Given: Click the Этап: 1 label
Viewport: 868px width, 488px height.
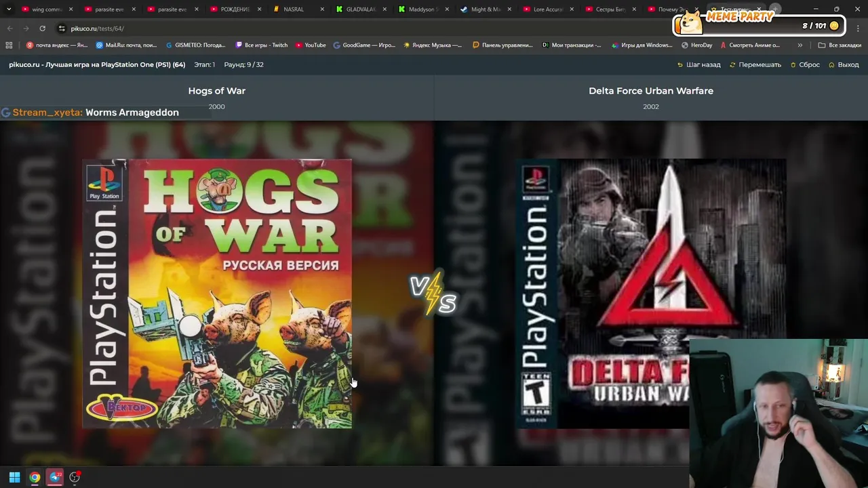Looking at the screenshot, I should click(x=204, y=64).
